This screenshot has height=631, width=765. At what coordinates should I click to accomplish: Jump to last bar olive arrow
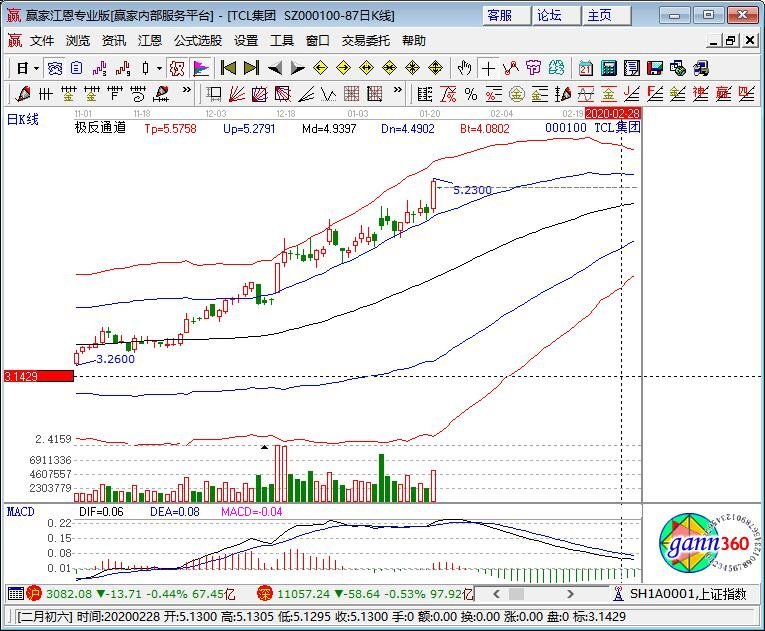click(x=251, y=68)
